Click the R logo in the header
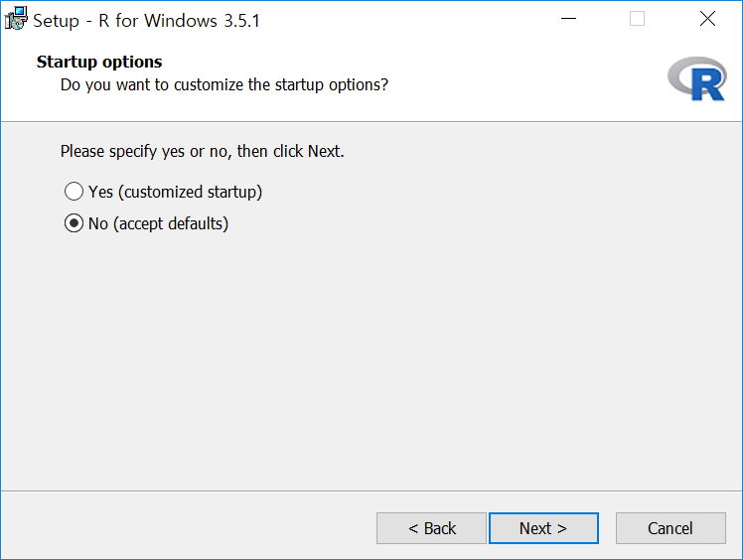743x560 pixels. point(697,78)
